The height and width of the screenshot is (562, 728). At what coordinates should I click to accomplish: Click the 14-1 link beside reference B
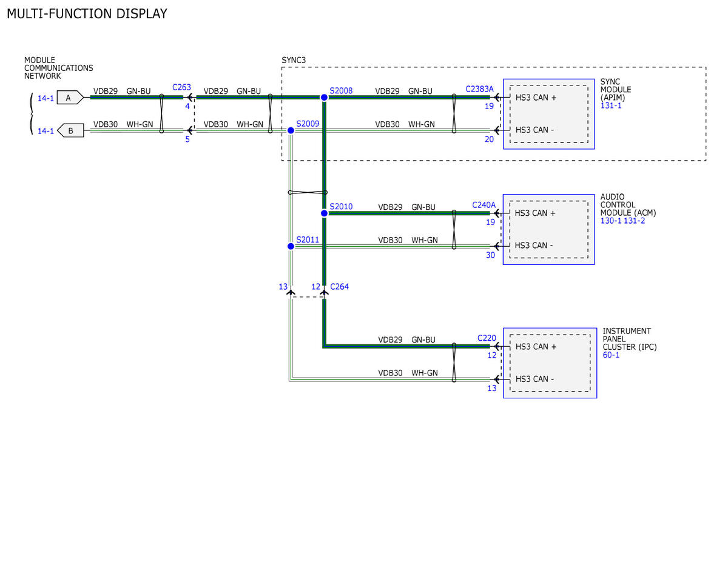click(45, 131)
